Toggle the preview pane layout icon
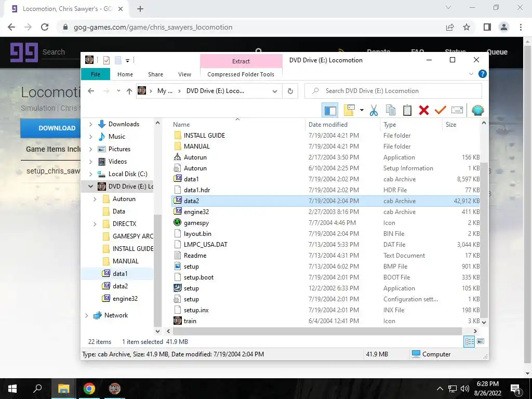 click(330, 110)
